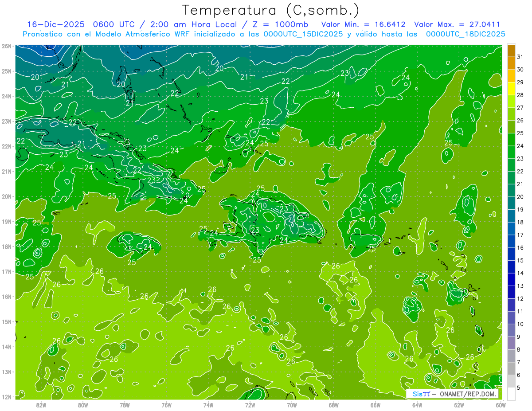Viewport: 532px width, 411px height.
Task: Click the "70W" longitude axis label
Action: pyautogui.click(x=292, y=405)
